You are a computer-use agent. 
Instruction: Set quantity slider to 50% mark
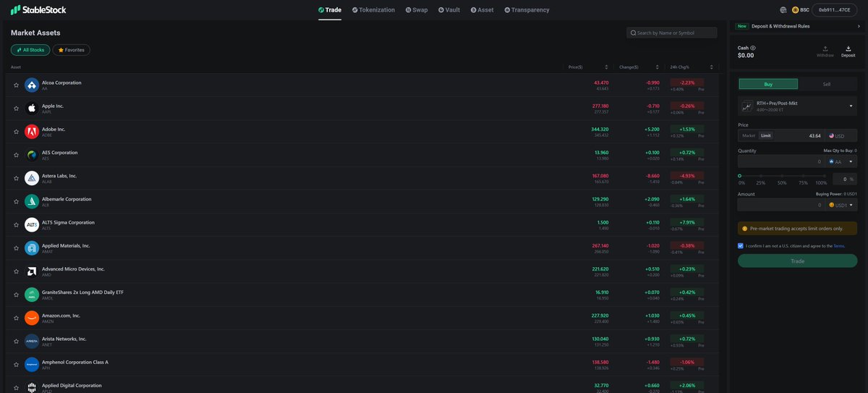781,176
